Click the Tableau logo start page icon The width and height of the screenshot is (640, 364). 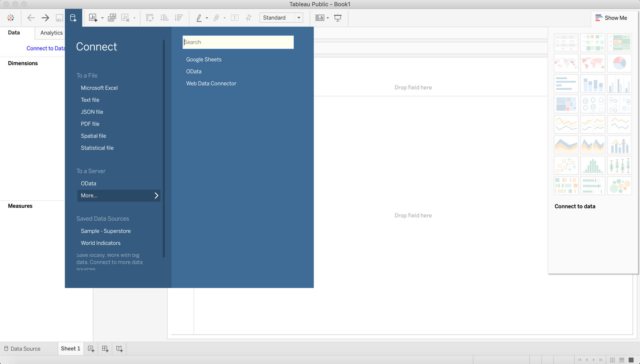(x=11, y=18)
